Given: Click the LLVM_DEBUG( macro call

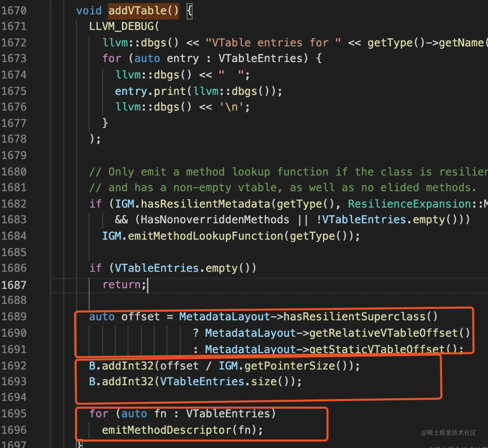Looking at the screenshot, I should pos(124,26).
